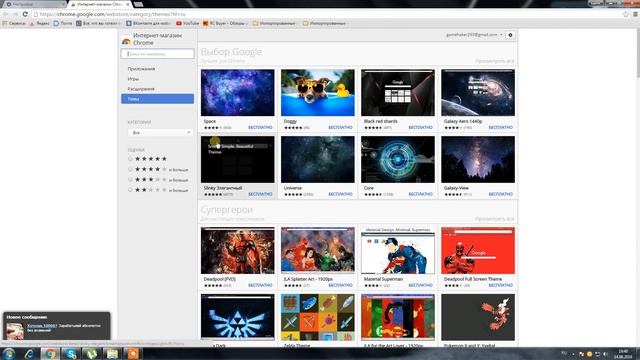This screenshot has width=640, height=360.
Task: Open the Яндекс bookmark
Action: click(40, 24)
